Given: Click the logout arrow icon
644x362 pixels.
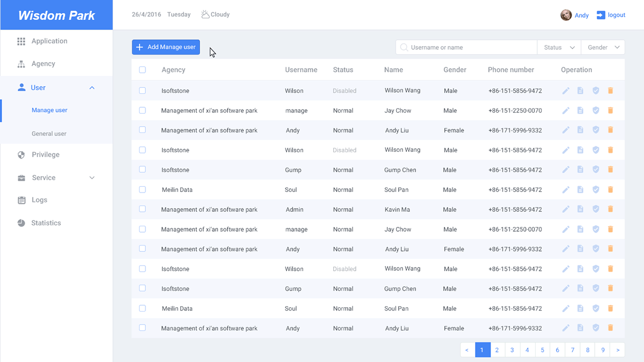Looking at the screenshot, I should pyautogui.click(x=601, y=15).
